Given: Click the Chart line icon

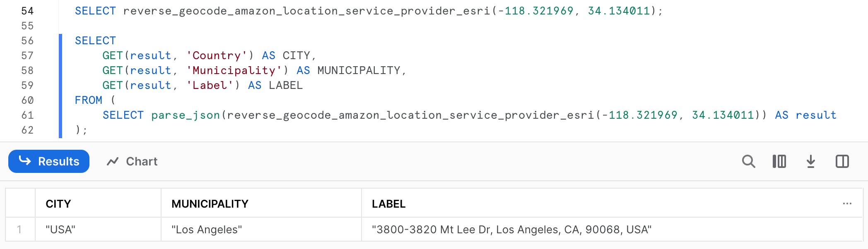Looking at the screenshot, I should (113, 161).
